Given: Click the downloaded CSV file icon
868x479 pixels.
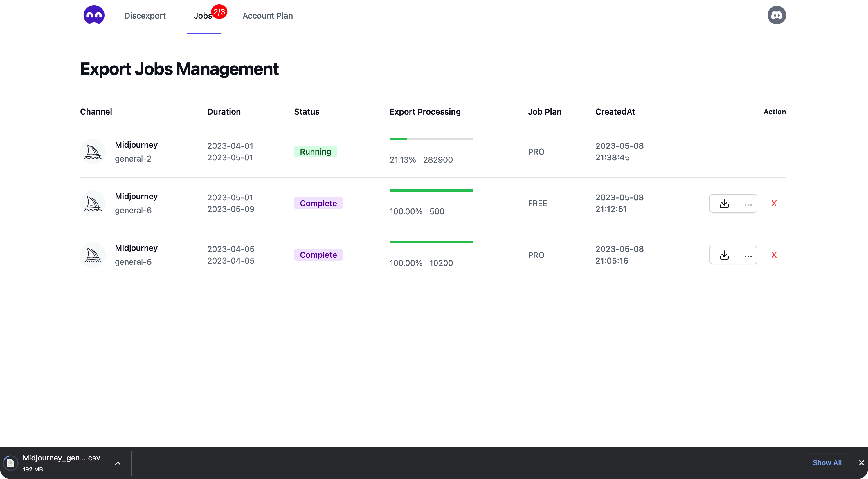Looking at the screenshot, I should click(x=10, y=463).
